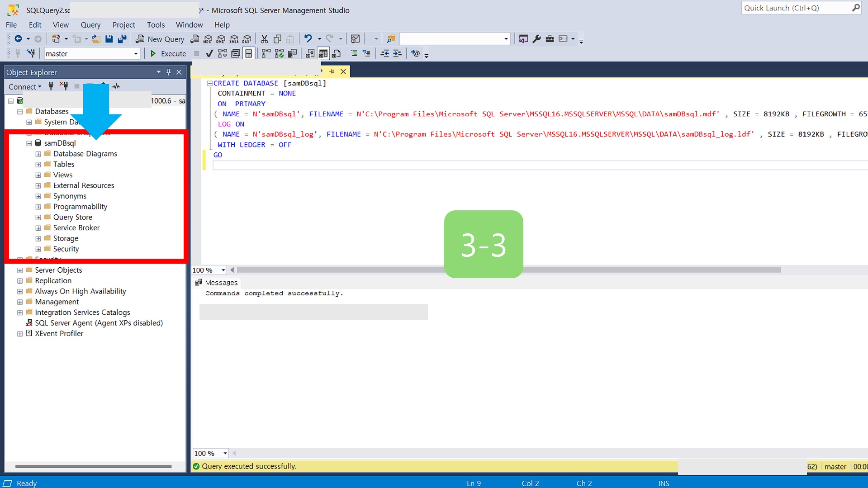The image size is (868, 488).
Task: Open the File menu
Action: (11, 25)
